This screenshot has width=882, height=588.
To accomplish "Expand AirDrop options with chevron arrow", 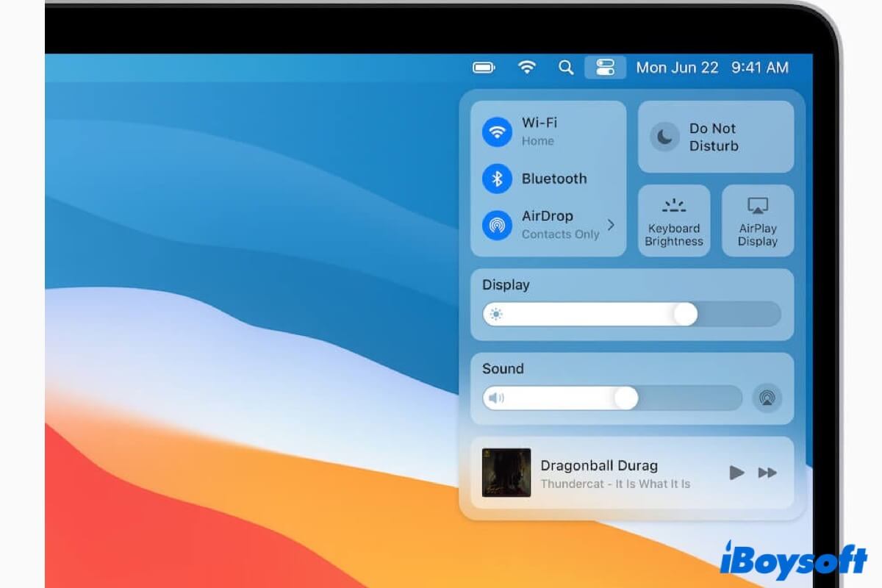I will pyautogui.click(x=611, y=225).
